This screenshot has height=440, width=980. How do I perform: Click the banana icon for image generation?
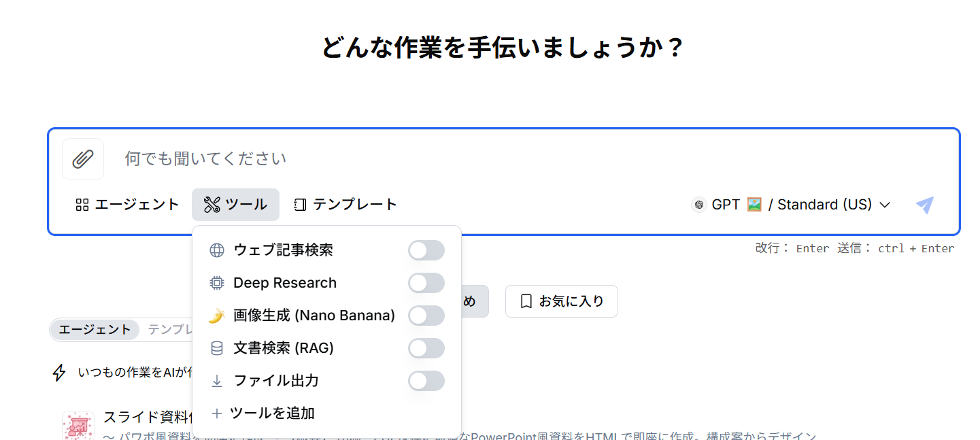pos(217,316)
